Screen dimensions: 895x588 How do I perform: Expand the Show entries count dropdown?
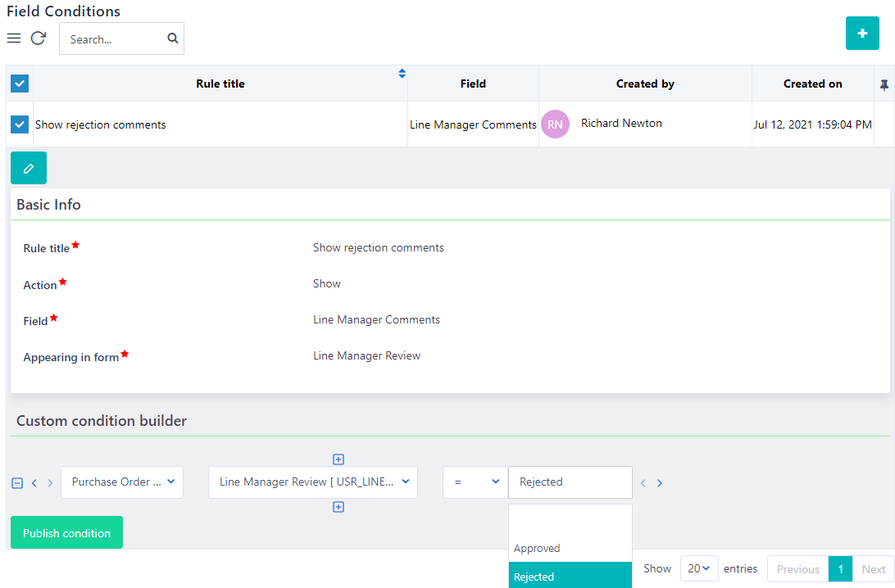(x=699, y=568)
